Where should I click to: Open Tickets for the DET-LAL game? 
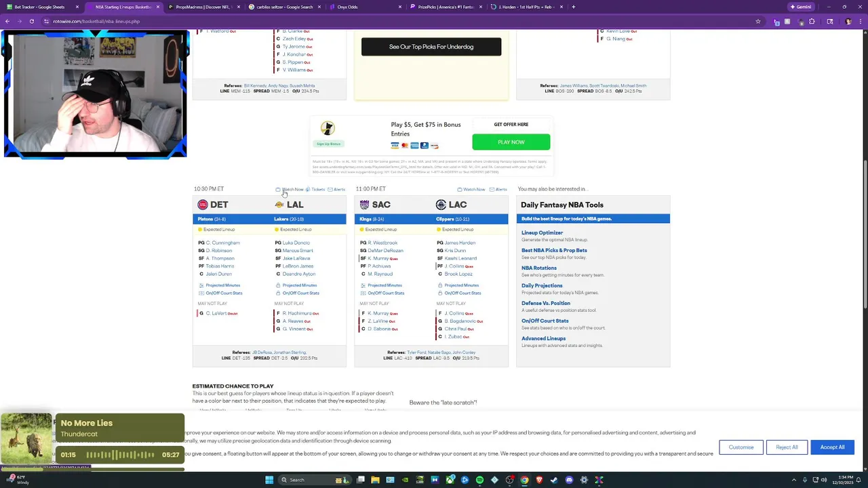click(x=315, y=189)
